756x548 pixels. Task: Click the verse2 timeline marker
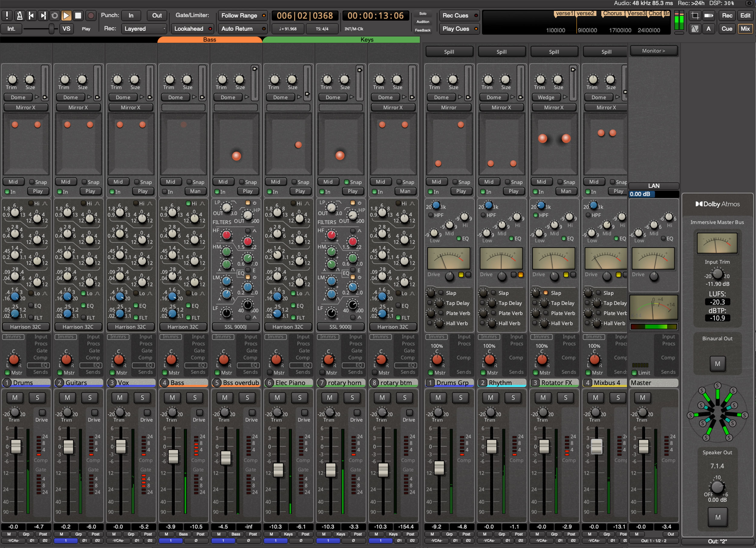586,14
